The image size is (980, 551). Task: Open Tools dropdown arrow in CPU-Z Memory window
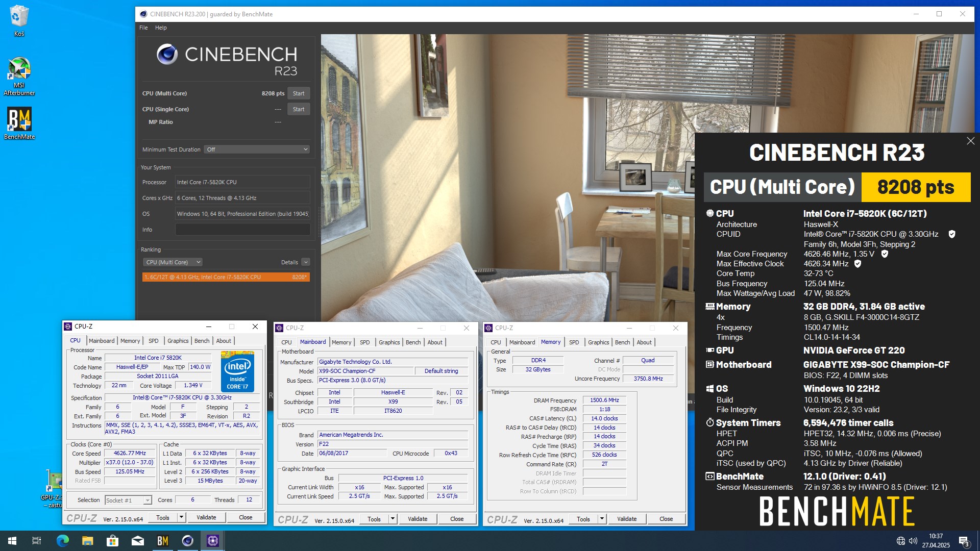tap(601, 519)
